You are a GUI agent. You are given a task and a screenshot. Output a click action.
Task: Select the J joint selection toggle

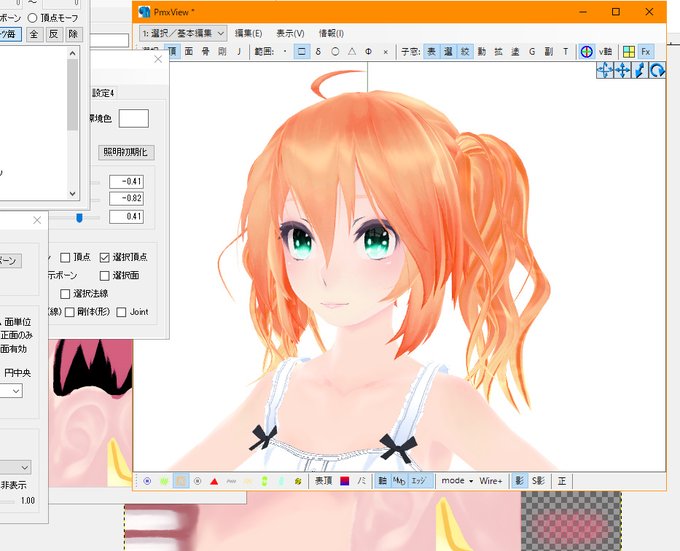tap(239, 52)
